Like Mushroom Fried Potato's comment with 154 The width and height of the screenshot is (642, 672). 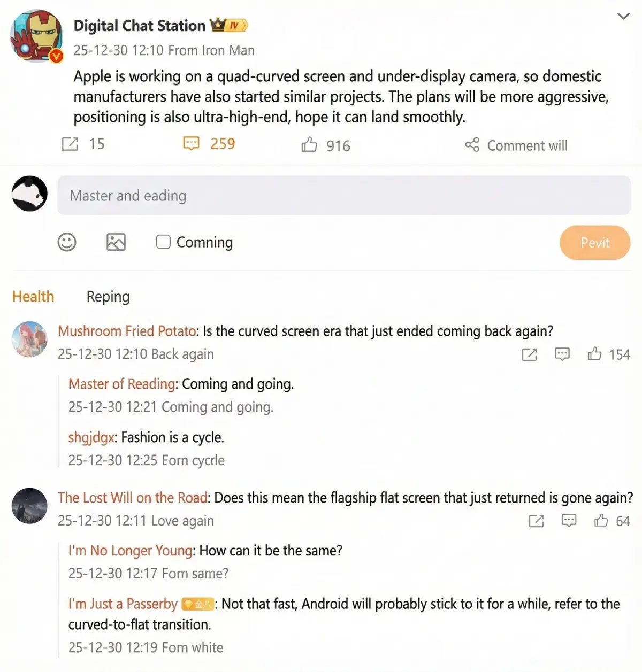coord(594,354)
